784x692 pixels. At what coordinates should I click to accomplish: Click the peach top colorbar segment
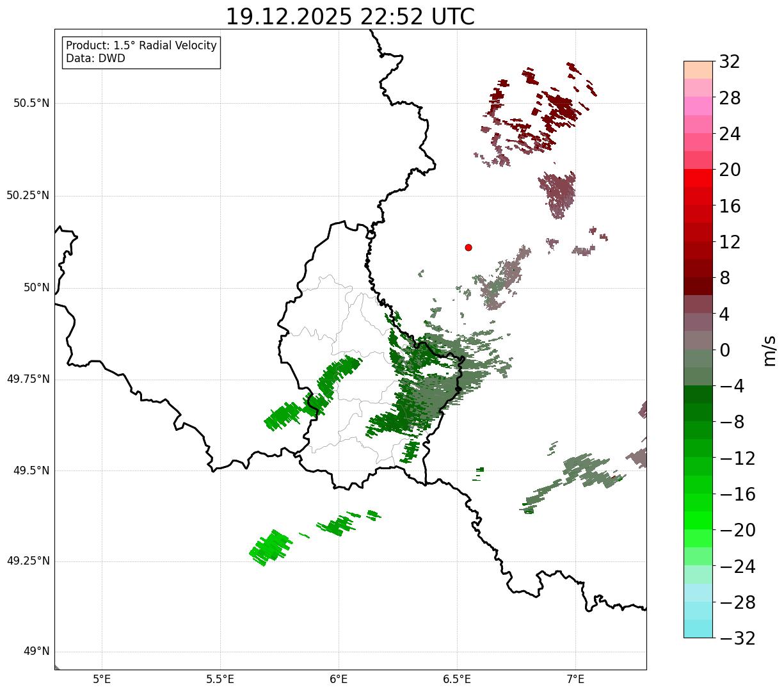698,70
